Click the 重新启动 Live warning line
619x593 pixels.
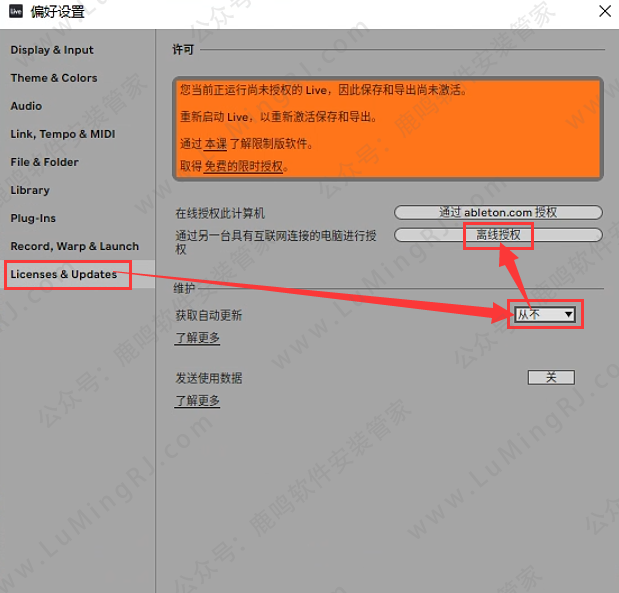point(279,117)
